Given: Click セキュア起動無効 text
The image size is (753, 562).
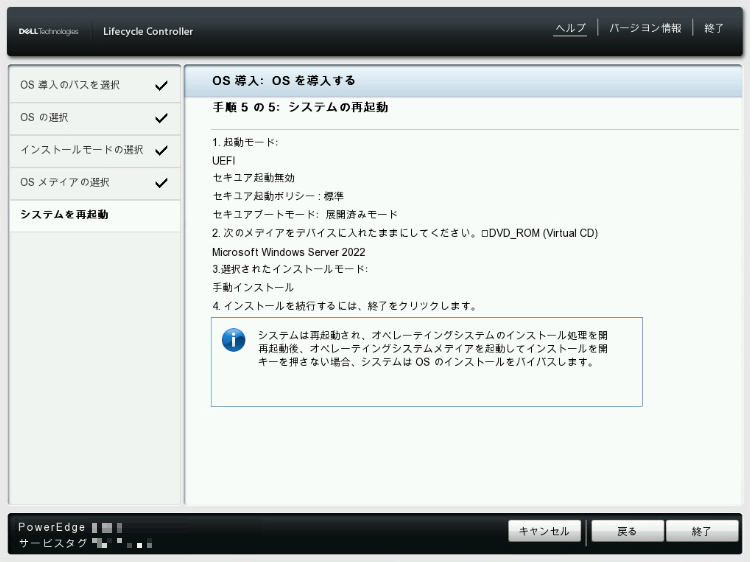Looking at the screenshot, I should (x=254, y=178).
